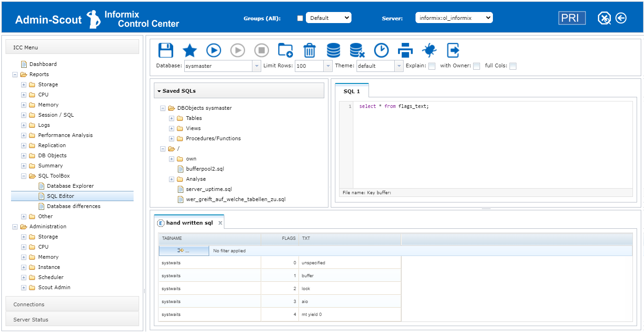Create a new folder with folder-plus icon
644x333 pixels.
286,50
